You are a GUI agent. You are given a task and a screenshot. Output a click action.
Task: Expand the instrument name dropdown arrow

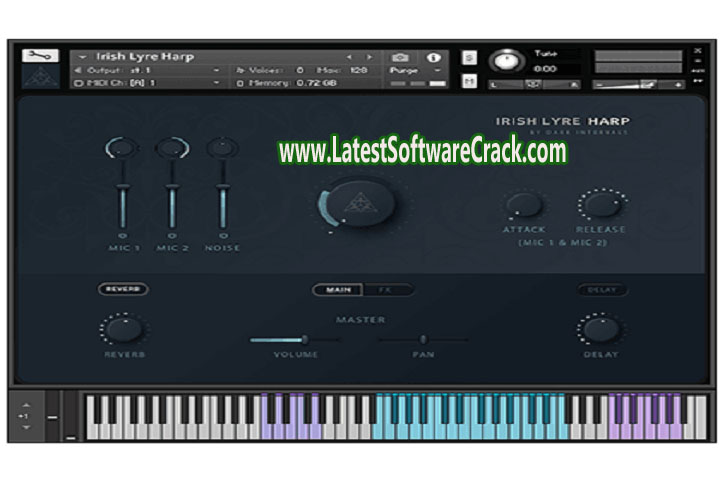coord(82,57)
